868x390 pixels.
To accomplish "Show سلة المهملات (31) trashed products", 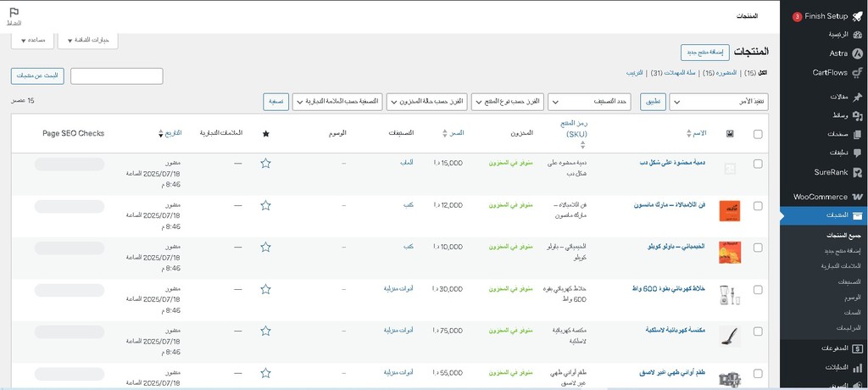I will pos(674,73).
